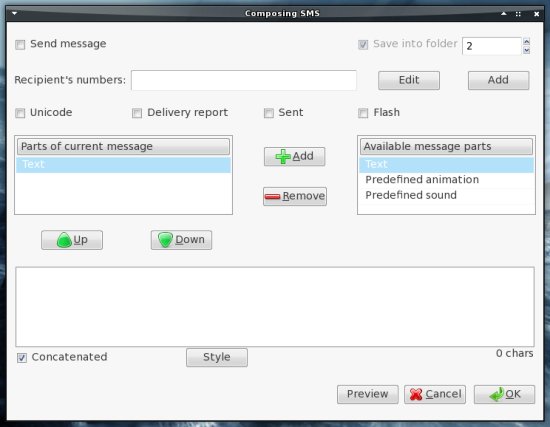Increase folder number with up spinner arrow
Image resolution: width=550 pixels, height=427 pixels.
tap(526, 41)
